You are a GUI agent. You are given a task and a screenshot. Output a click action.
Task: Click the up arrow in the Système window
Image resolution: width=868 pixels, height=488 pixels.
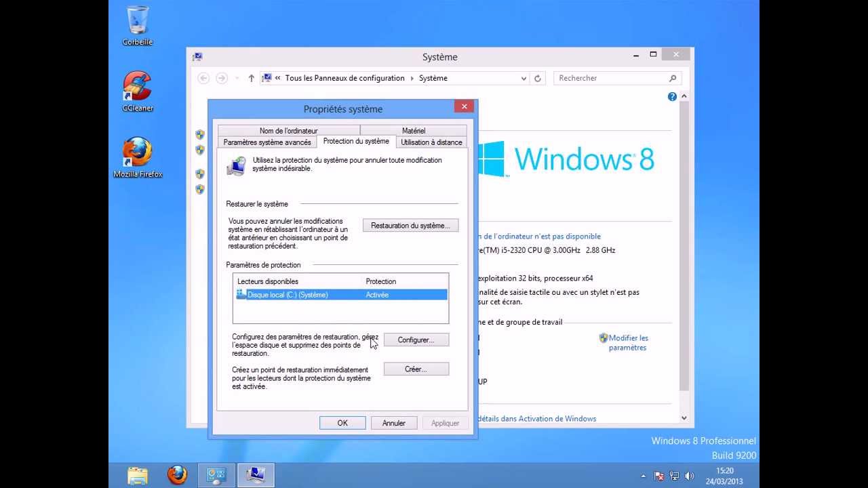tap(251, 78)
